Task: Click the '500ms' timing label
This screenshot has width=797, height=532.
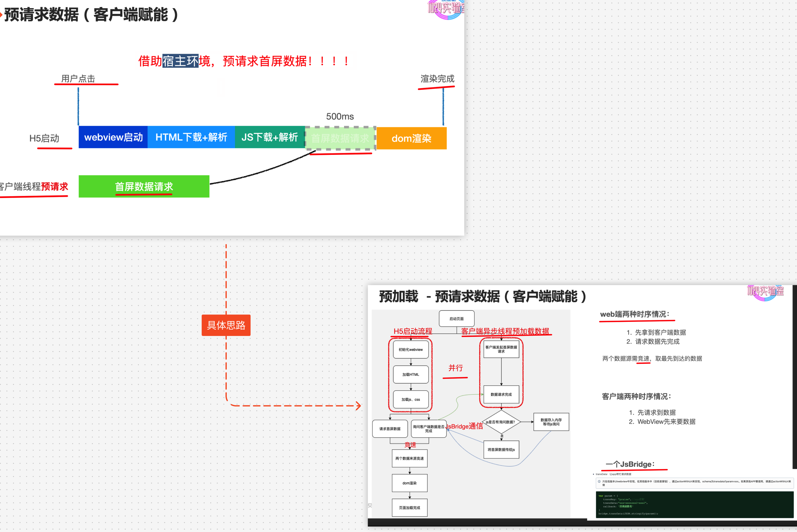Action: (340, 116)
